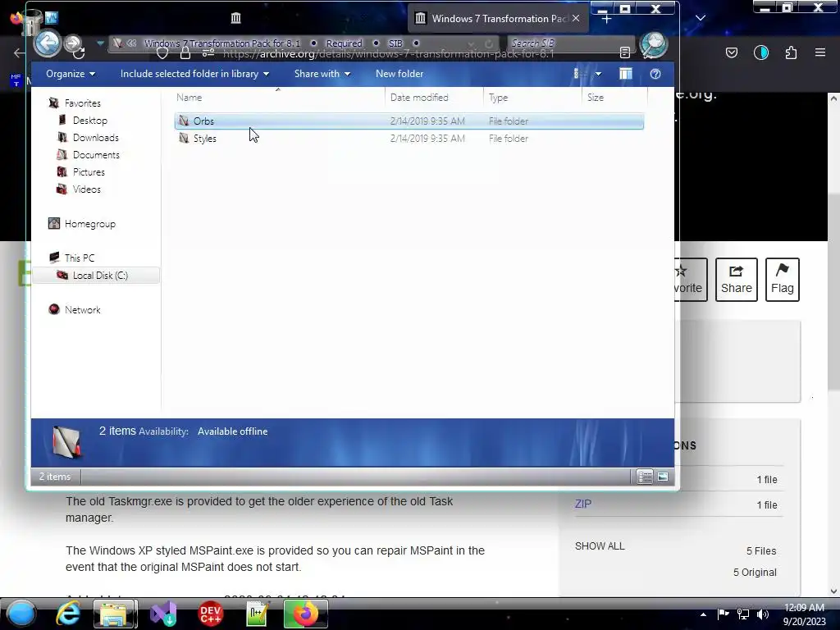Open the taskbar clock showing 12:09 AM

804,614
